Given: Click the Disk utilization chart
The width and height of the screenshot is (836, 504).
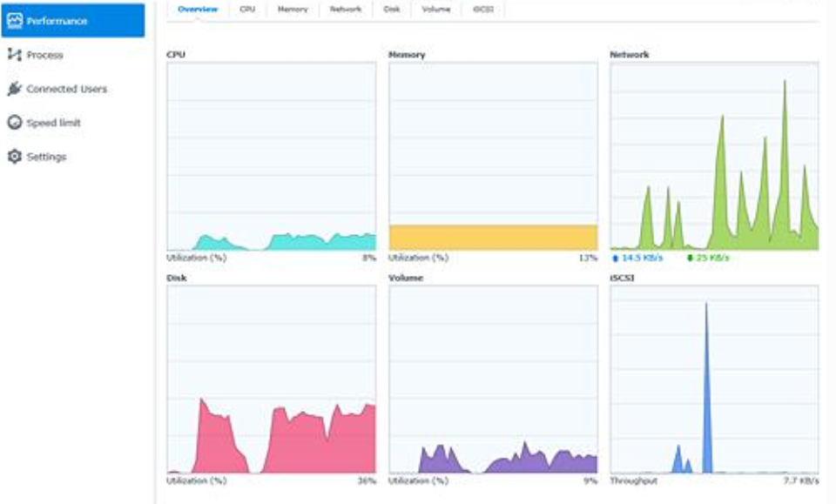Looking at the screenshot, I should point(272,380).
